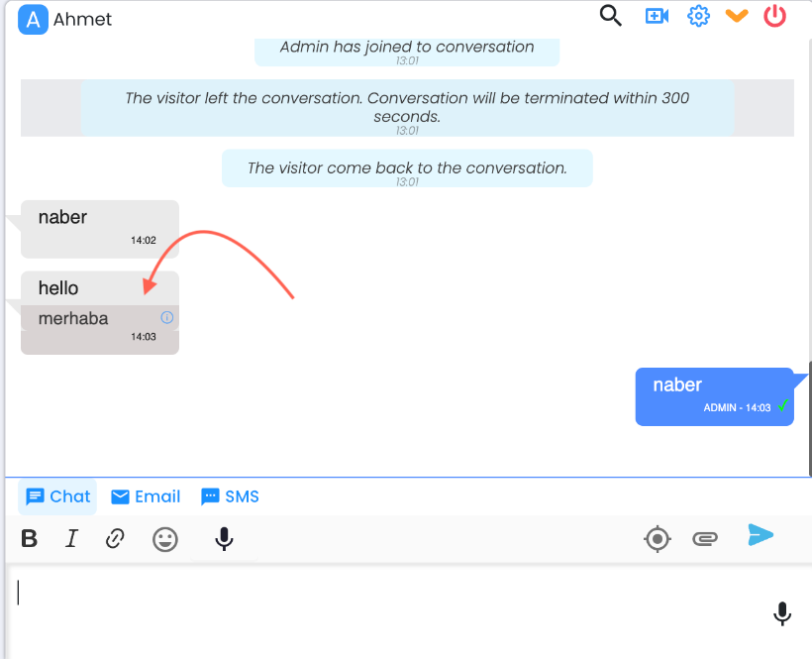Screen dimensions: 812x659
Task: Click the location target icon
Action: click(658, 539)
